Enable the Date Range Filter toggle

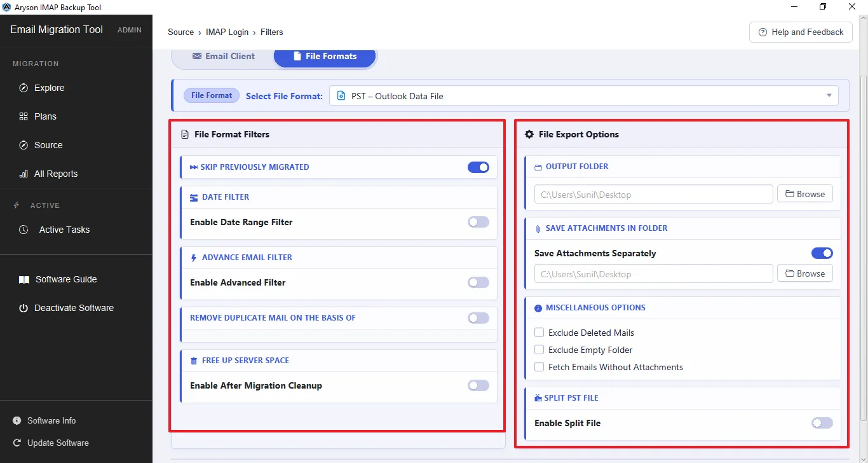[478, 222]
